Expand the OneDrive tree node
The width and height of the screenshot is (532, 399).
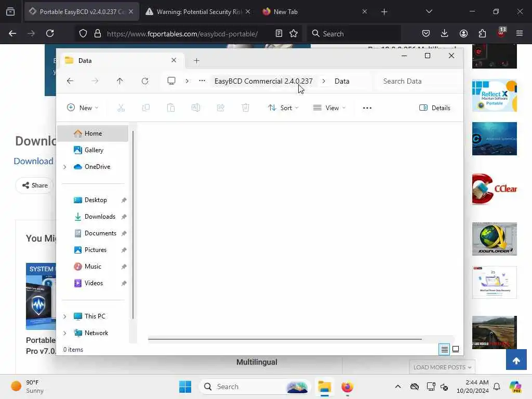pyautogui.click(x=65, y=167)
